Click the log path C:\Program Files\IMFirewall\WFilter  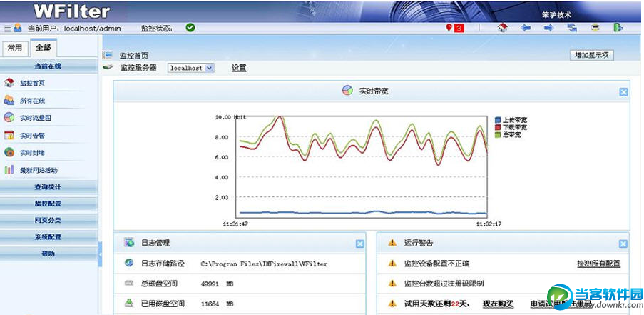click(x=264, y=264)
